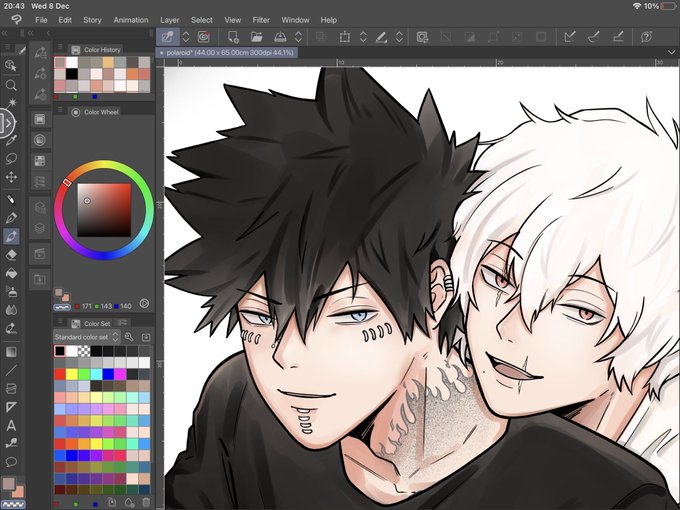Toggle snap to grid toolbar icon

[618, 37]
